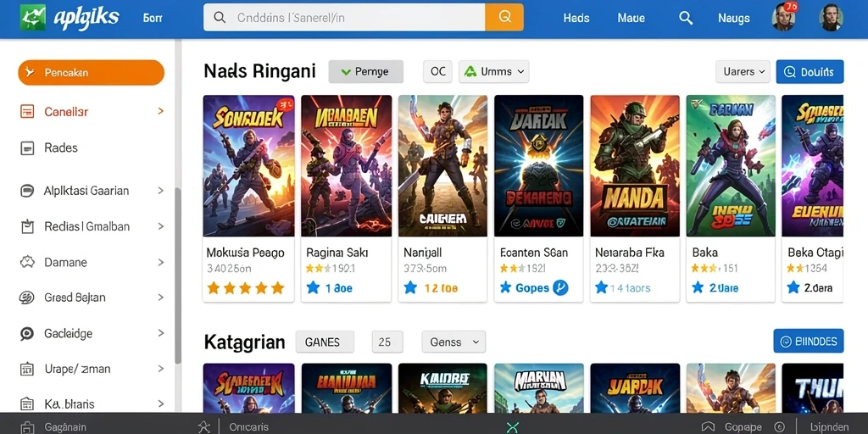Open the Genss dropdown
This screenshot has height=434, width=868.
pyautogui.click(x=453, y=342)
